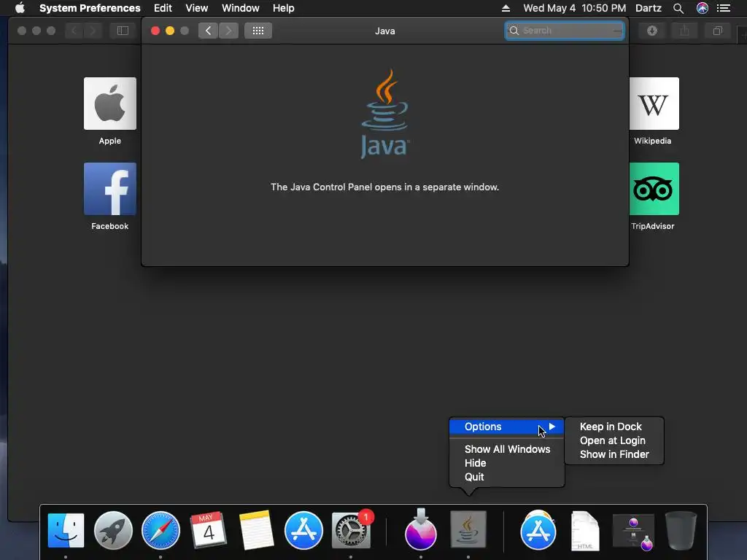Open Calendar showing May 4 in Dock

point(208,530)
